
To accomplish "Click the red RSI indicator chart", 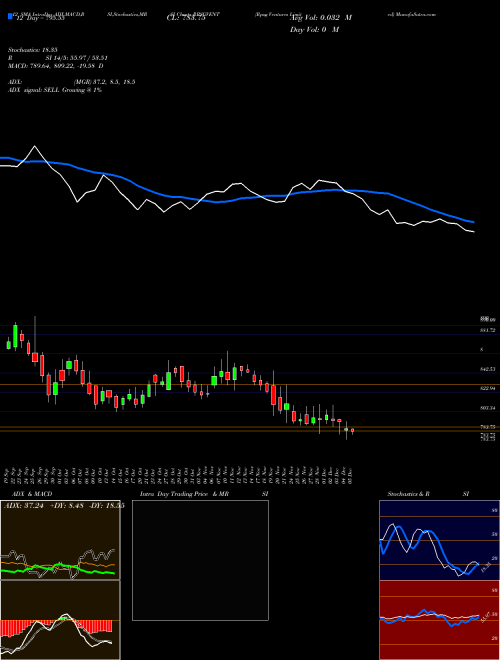I will [439, 620].
